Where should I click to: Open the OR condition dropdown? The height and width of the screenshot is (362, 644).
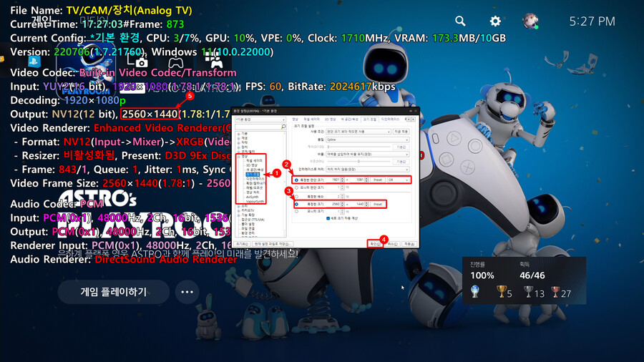coord(399,180)
